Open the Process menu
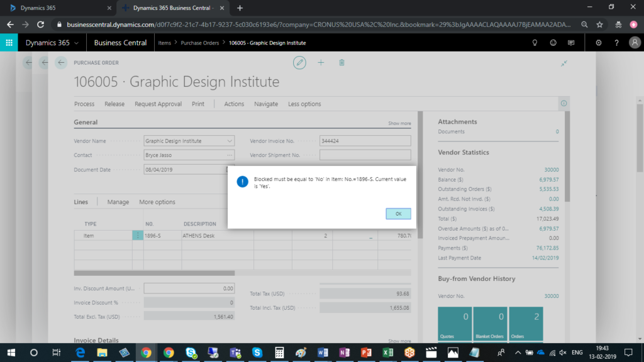This screenshot has height=362, width=644. [84, 104]
